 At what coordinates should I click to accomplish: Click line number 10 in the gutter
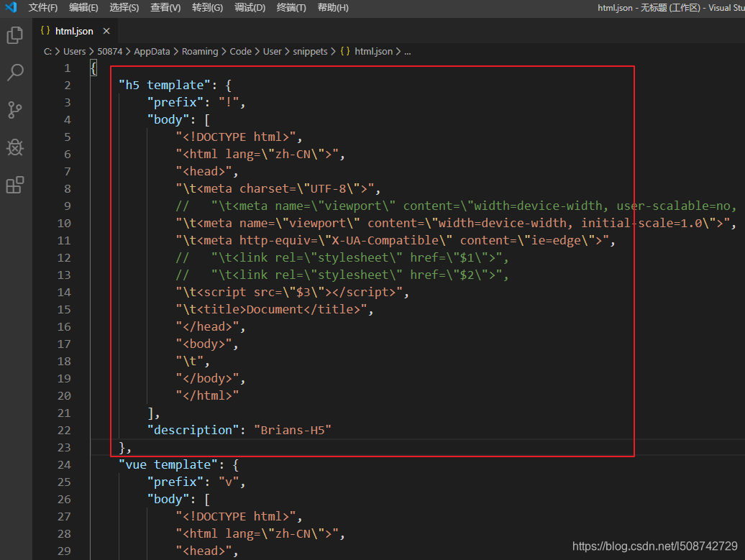(x=64, y=224)
